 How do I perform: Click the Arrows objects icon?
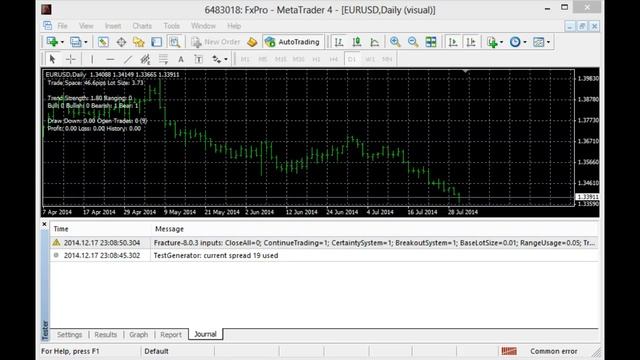tap(216, 59)
